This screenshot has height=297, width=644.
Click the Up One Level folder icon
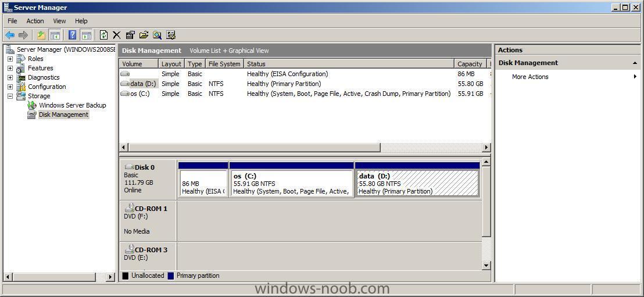[x=41, y=35]
